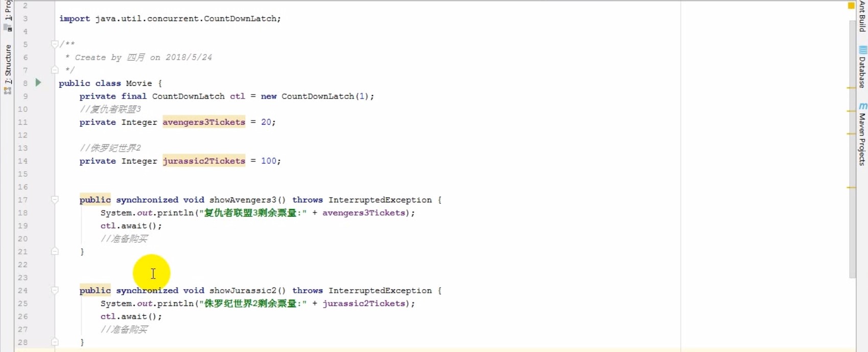Click highlighted avengers3Tickets field declaration
The height and width of the screenshot is (352, 868).
pos(204,122)
